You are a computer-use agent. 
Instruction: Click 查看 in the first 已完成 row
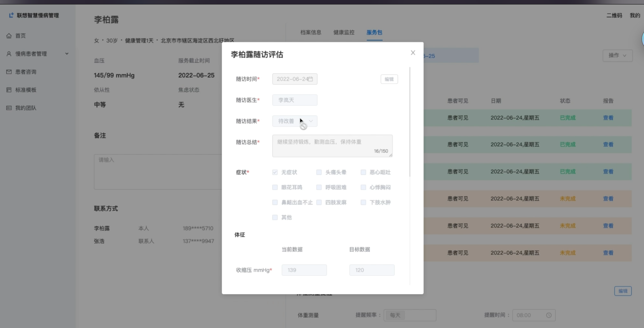(x=608, y=118)
